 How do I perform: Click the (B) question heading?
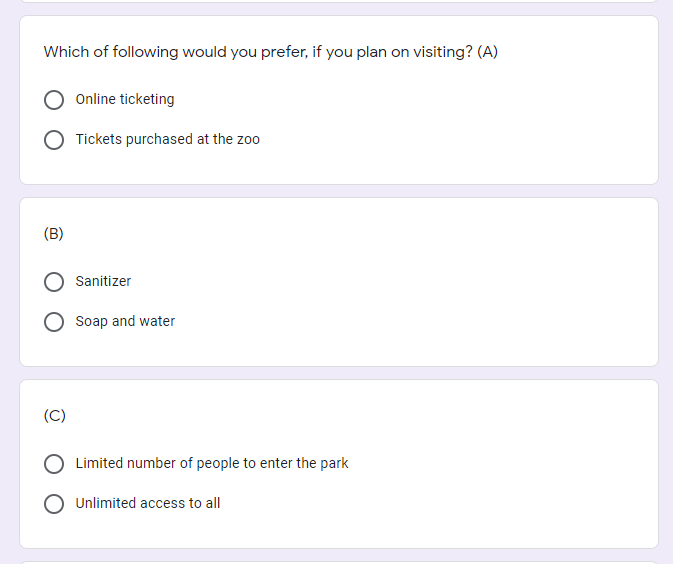click(x=54, y=234)
